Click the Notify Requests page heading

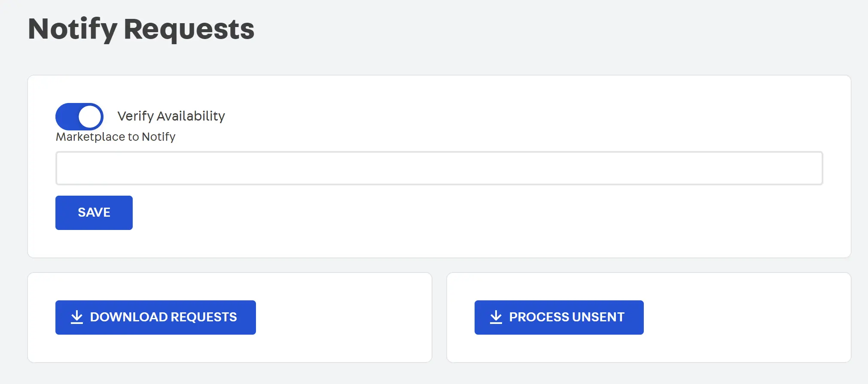click(x=141, y=28)
